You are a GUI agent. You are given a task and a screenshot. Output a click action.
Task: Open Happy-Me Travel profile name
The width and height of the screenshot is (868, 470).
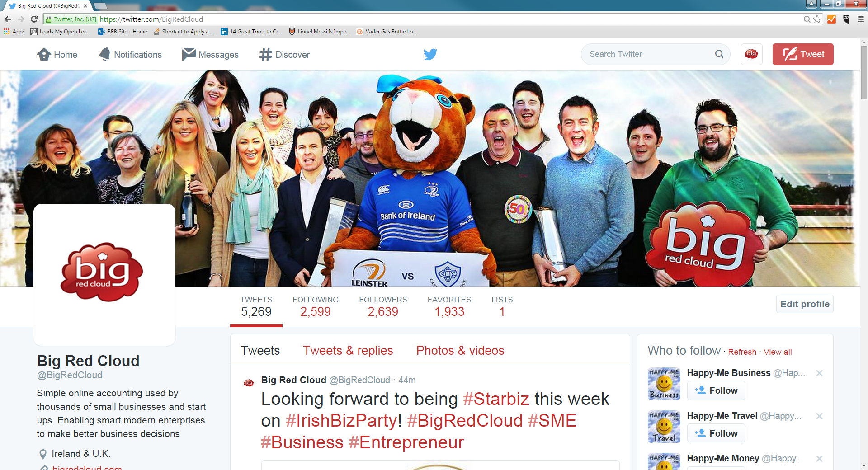pyautogui.click(x=722, y=416)
